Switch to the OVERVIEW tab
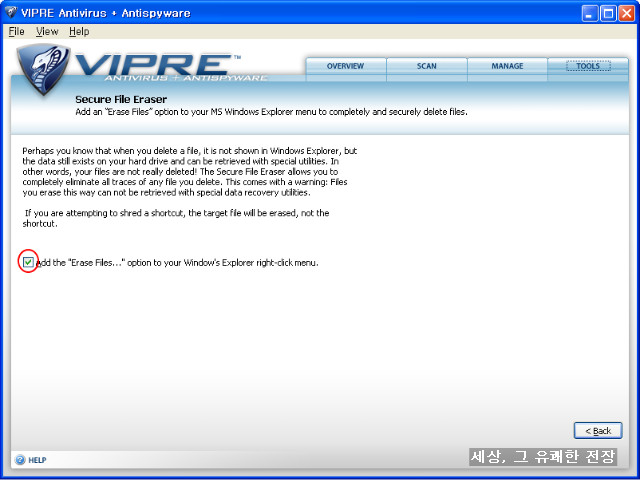 pos(346,66)
